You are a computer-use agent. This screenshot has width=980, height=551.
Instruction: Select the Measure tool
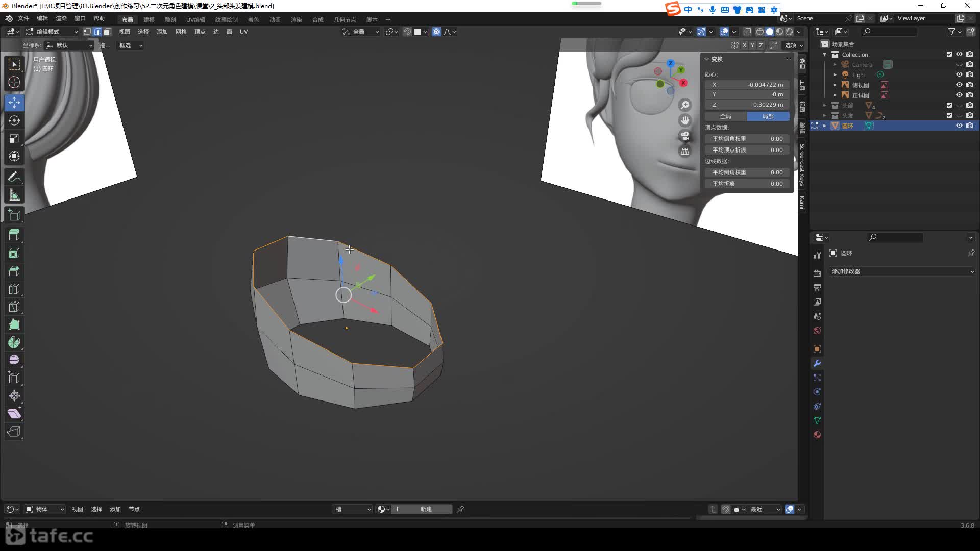click(14, 194)
